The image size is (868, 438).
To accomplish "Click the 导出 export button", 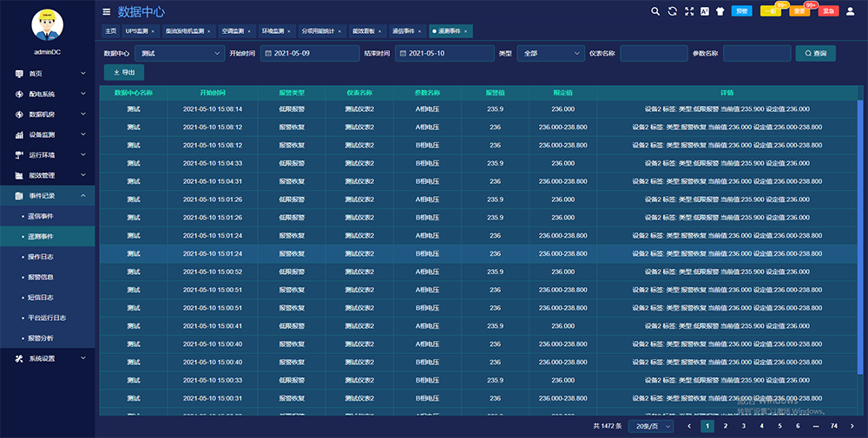I will pos(124,72).
